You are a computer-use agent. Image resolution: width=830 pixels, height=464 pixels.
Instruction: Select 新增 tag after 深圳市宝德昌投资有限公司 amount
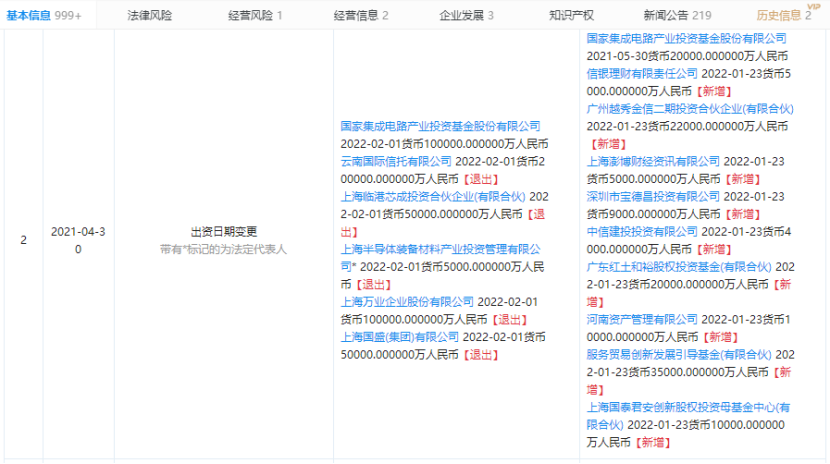(742, 214)
